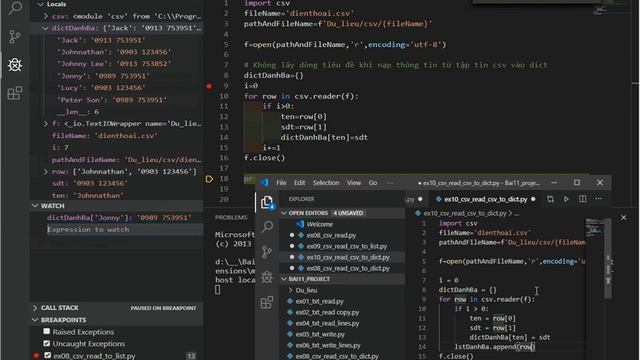
Task: Expand the csv module variable
Action: [x=46, y=16]
